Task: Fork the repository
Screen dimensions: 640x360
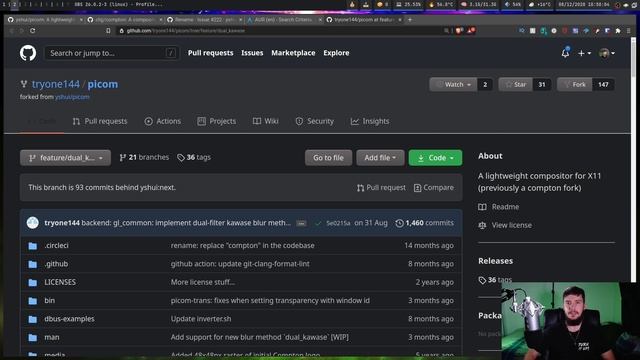Action: tap(574, 84)
